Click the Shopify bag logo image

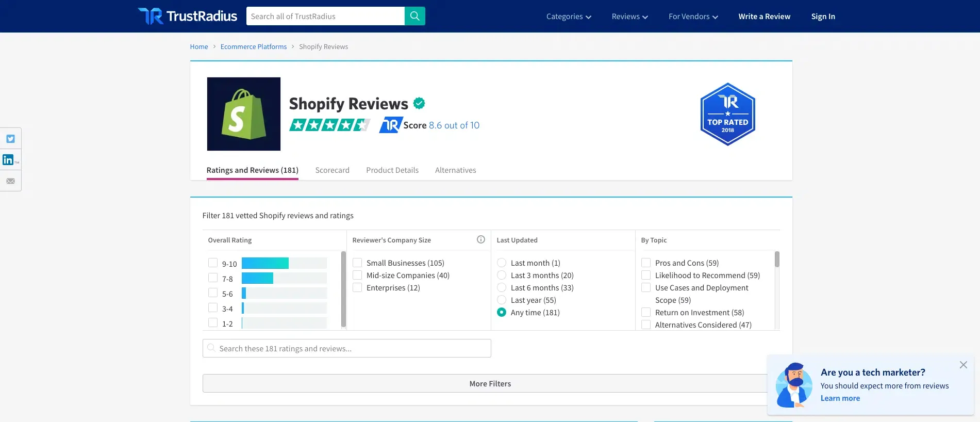[x=244, y=114]
